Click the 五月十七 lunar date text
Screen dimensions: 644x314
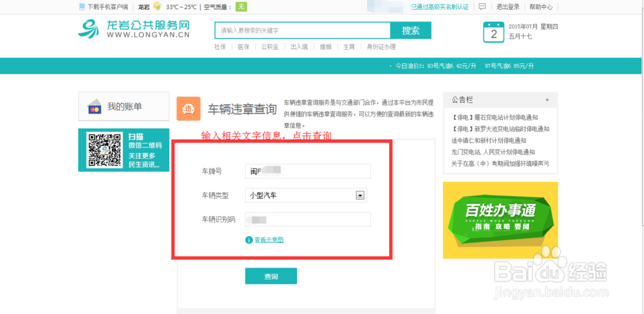tap(520, 37)
